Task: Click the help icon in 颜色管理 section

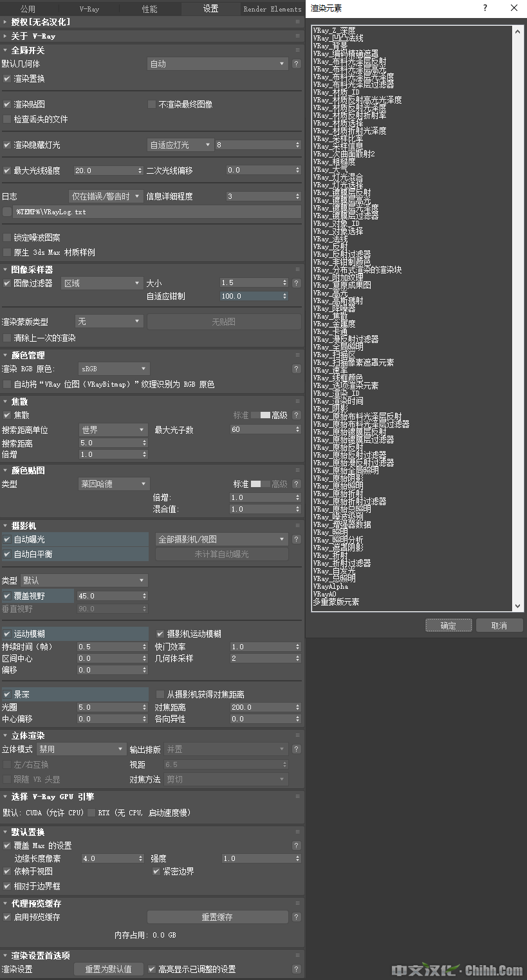Action: (296, 369)
